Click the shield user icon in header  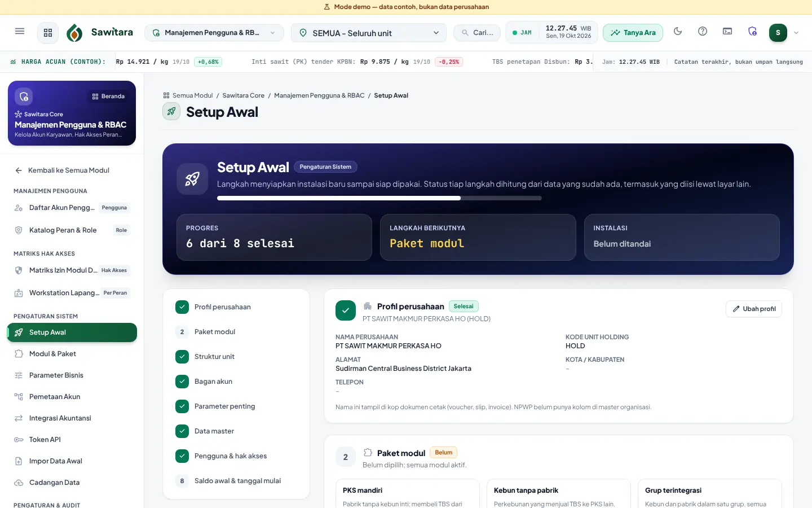tap(752, 32)
